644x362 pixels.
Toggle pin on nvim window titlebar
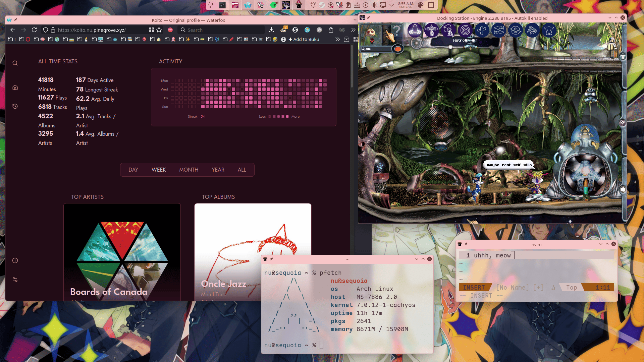[x=466, y=244]
